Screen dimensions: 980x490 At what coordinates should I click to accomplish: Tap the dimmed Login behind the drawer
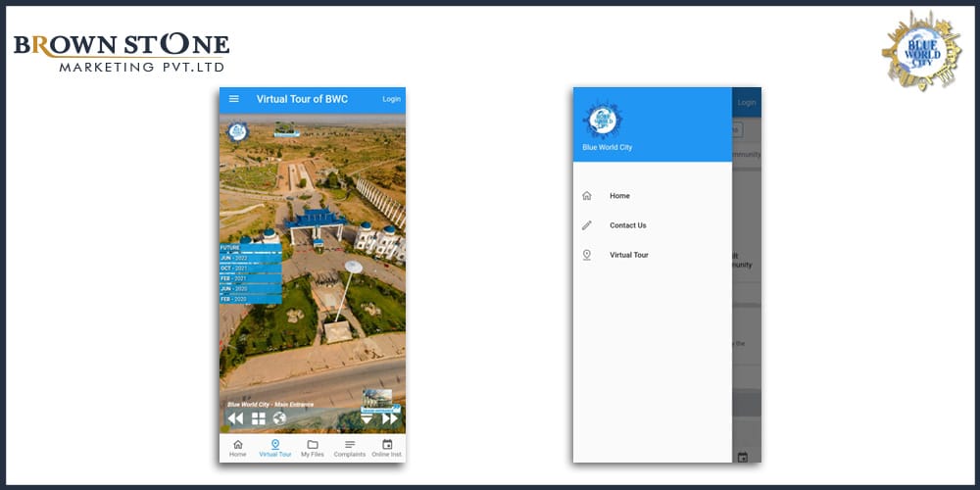(x=746, y=103)
